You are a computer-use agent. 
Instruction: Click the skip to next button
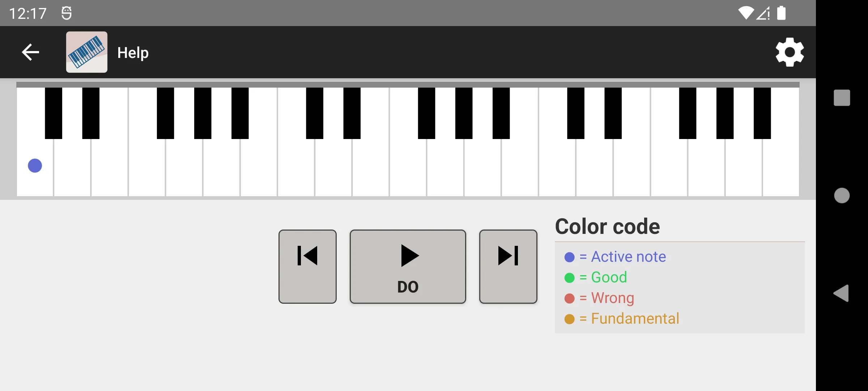508,266
